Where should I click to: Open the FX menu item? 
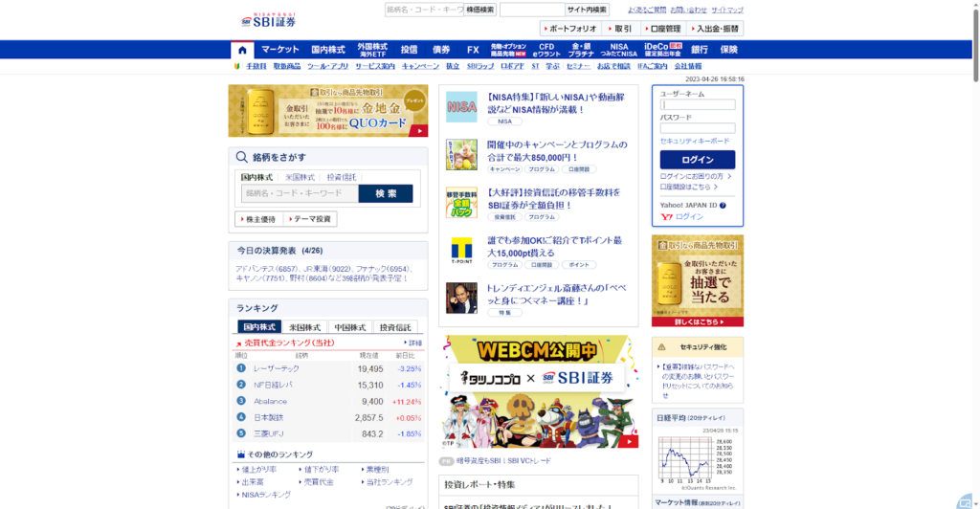click(473, 50)
